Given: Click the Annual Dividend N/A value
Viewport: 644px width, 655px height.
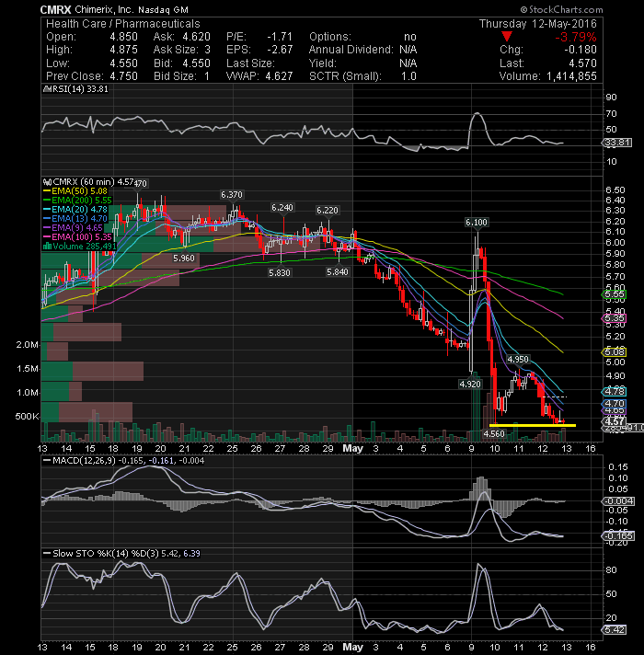Looking at the screenshot, I should click(408, 50).
